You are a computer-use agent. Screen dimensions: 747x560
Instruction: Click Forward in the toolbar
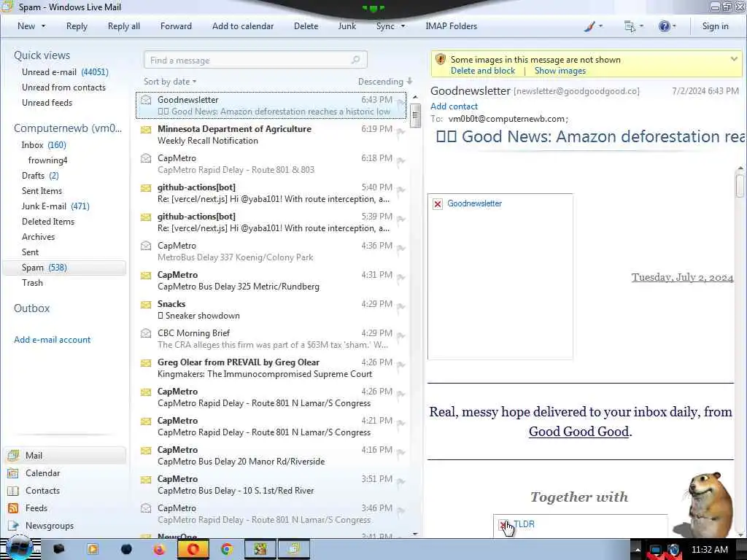point(176,26)
